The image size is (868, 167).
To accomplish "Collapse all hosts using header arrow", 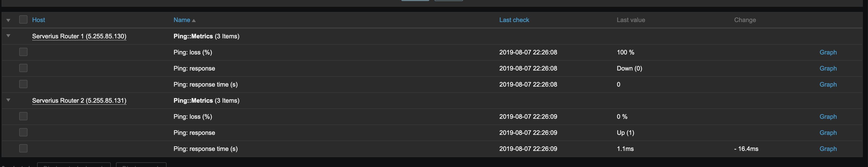I will click(x=8, y=20).
